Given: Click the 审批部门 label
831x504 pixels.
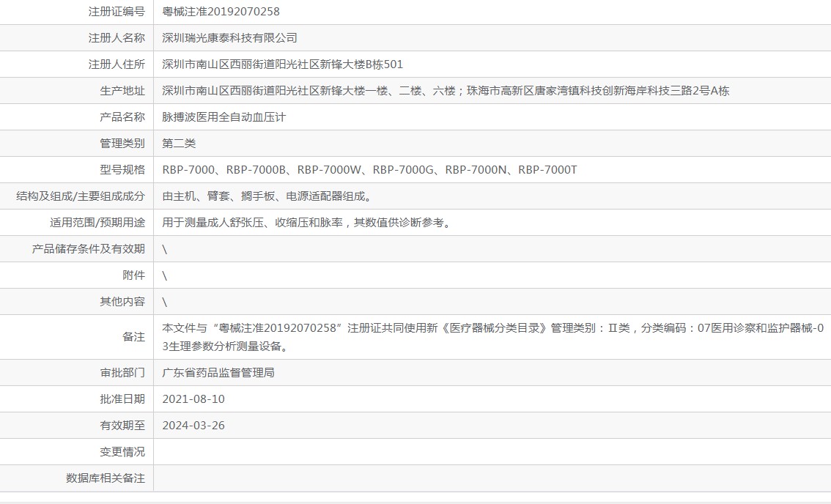Looking at the screenshot, I should click(x=122, y=373).
